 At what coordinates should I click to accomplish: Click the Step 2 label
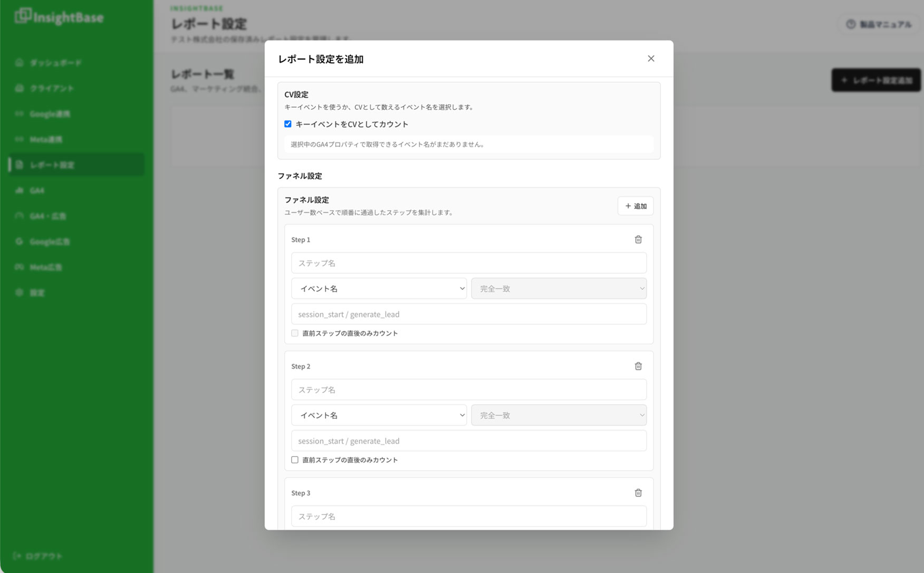(301, 366)
